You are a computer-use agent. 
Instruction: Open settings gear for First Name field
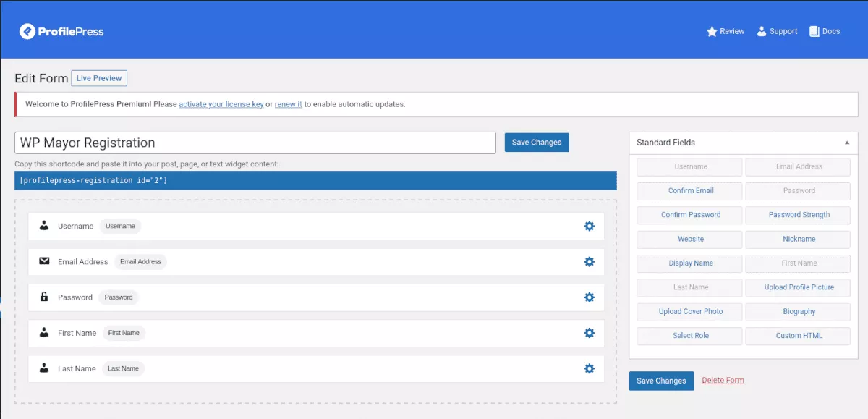(590, 333)
